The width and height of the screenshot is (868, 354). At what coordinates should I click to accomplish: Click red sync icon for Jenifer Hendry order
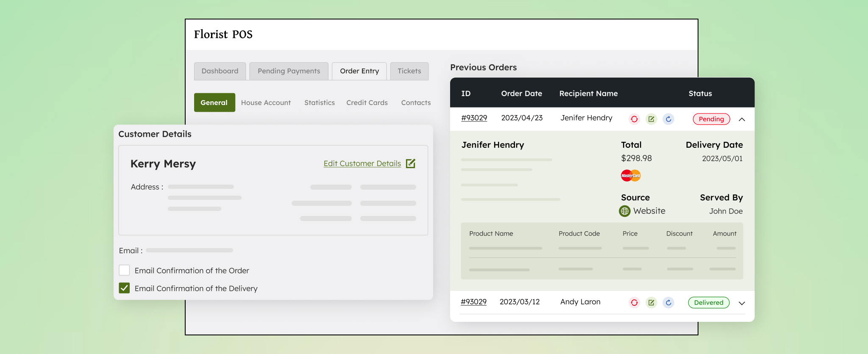634,119
